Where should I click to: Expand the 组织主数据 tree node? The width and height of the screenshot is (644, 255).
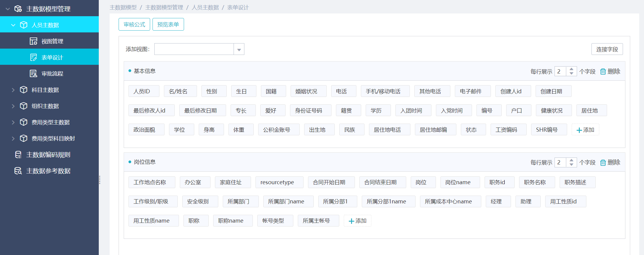(13, 106)
